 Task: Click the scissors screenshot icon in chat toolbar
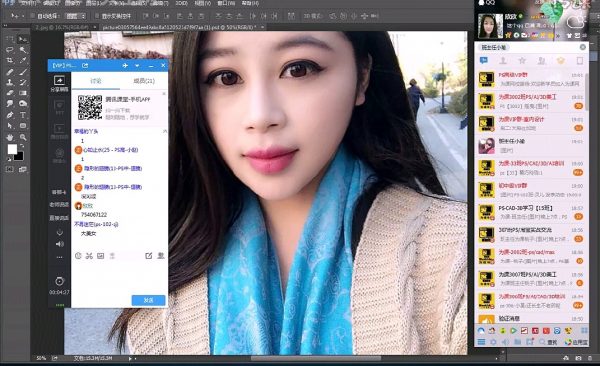click(89, 256)
